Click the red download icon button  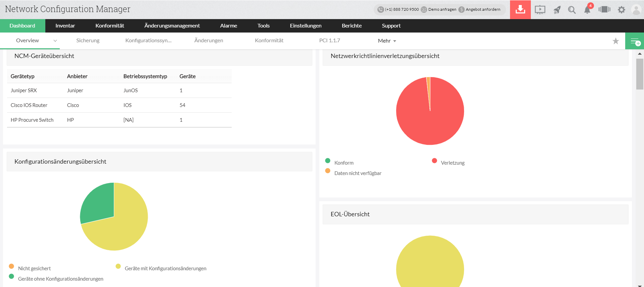(520, 9)
